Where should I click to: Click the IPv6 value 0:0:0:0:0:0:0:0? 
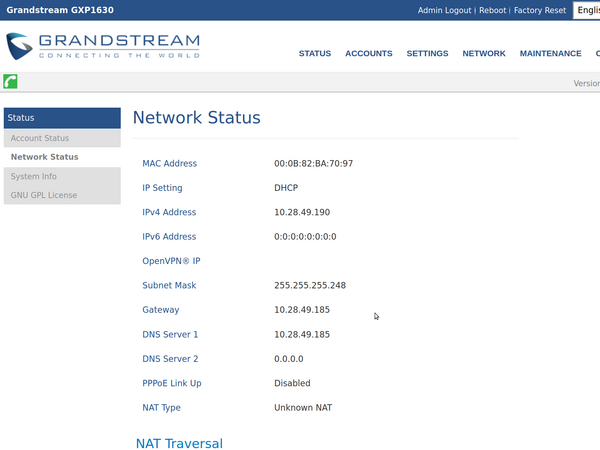(305, 236)
